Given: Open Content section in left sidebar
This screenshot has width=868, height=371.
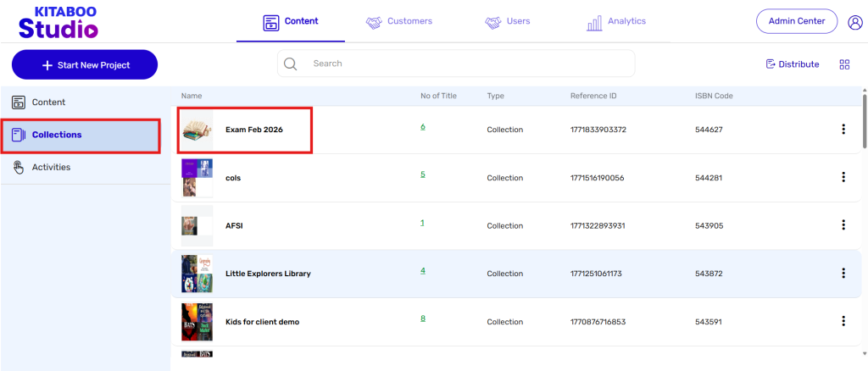Looking at the screenshot, I should click(x=48, y=102).
